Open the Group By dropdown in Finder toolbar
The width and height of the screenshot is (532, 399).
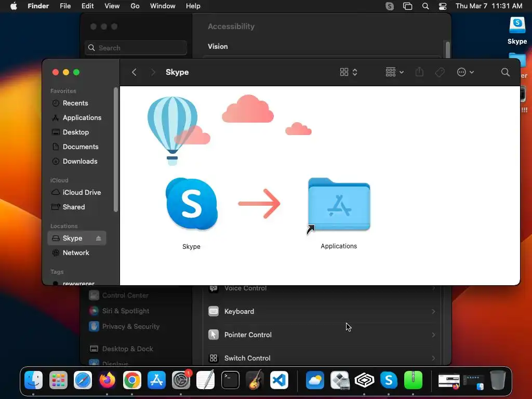[x=394, y=72]
